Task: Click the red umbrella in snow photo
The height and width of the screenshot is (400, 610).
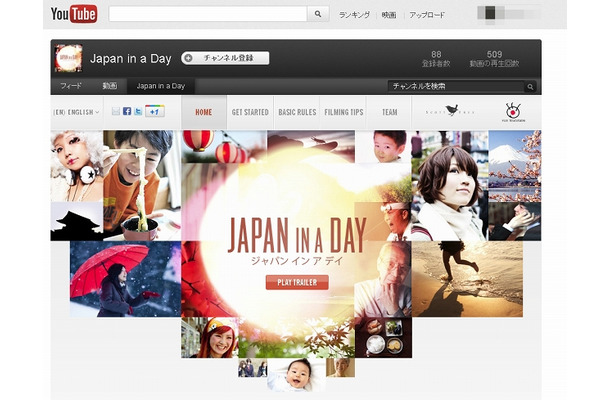Action: click(125, 279)
